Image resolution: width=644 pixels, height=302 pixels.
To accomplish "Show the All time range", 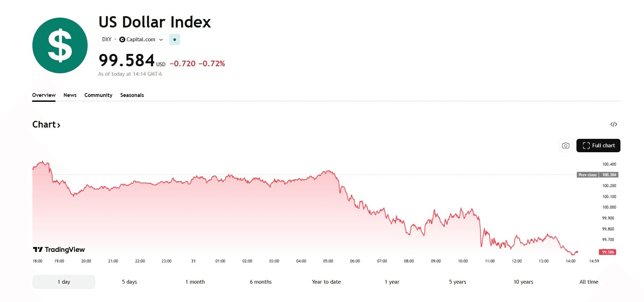I will pyautogui.click(x=589, y=282).
